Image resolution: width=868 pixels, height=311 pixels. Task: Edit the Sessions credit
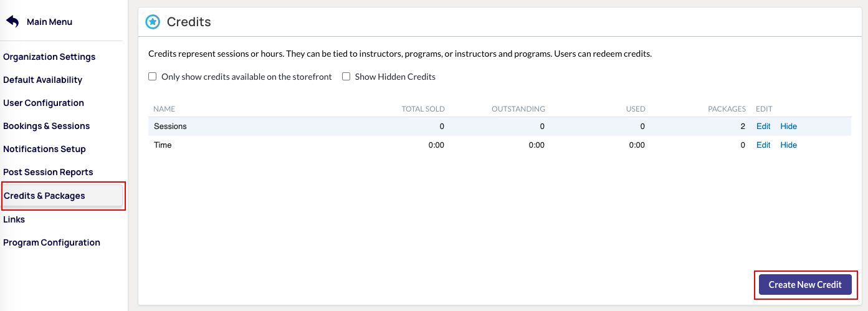[763, 127]
